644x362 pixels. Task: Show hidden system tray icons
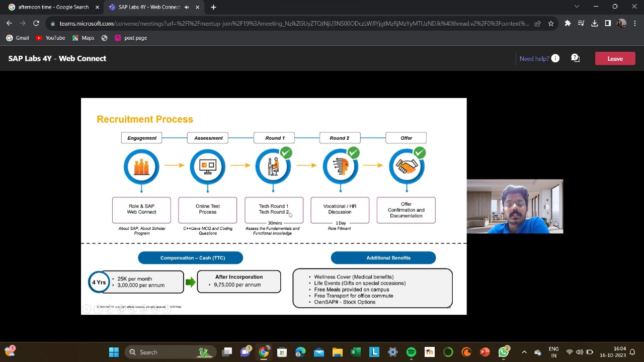524,352
